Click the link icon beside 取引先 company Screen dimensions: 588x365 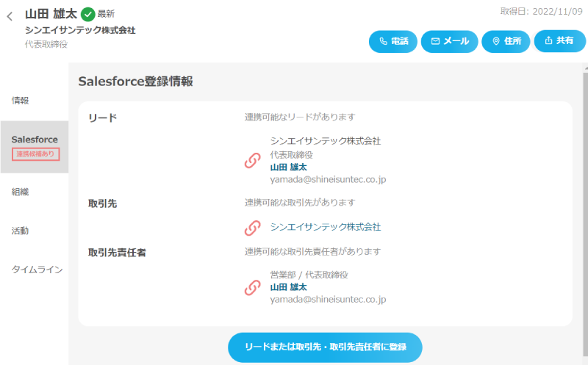pos(252,228)
